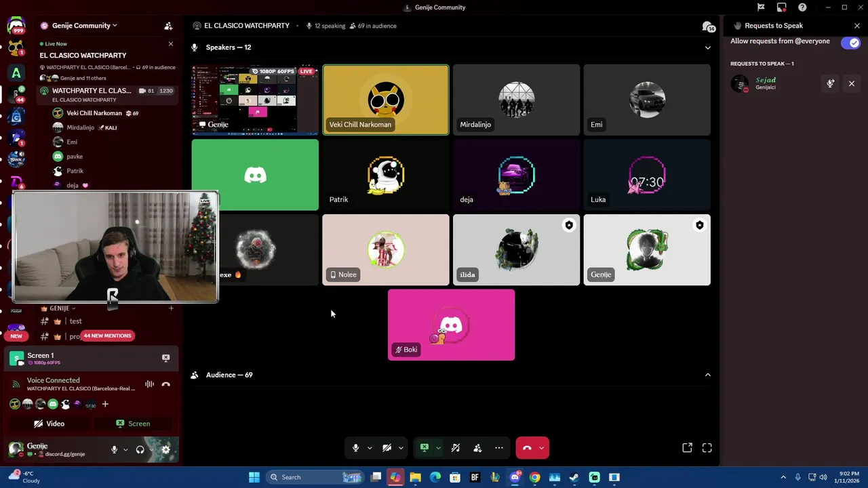Open Discord inbox flag icon in title bar
The image size is (868, 488).
click(x=761, y=7)
